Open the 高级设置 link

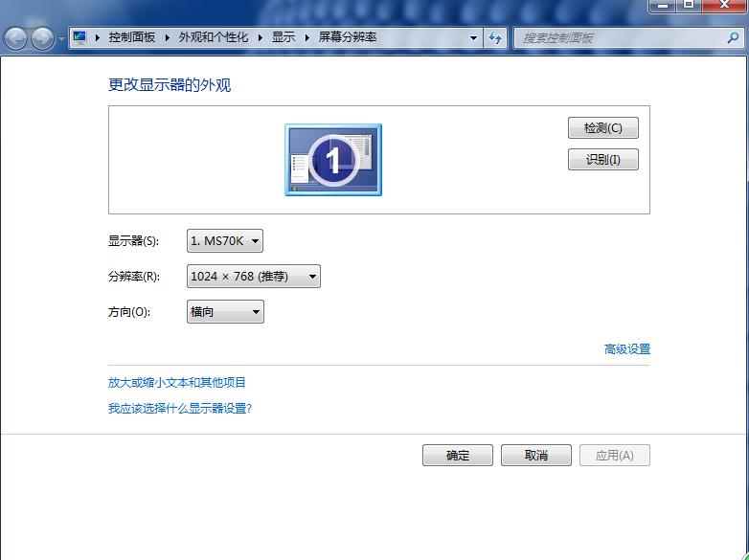(x=627, y=349)
